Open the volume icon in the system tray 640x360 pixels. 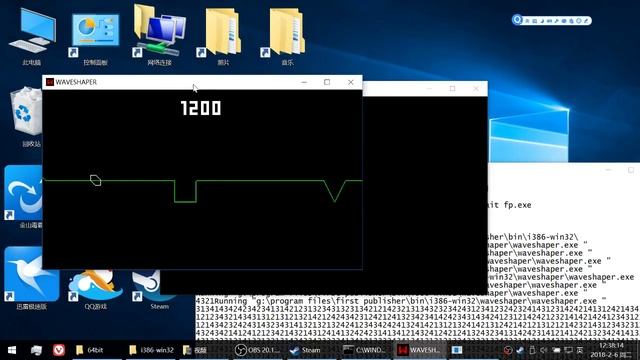point(544,350)
